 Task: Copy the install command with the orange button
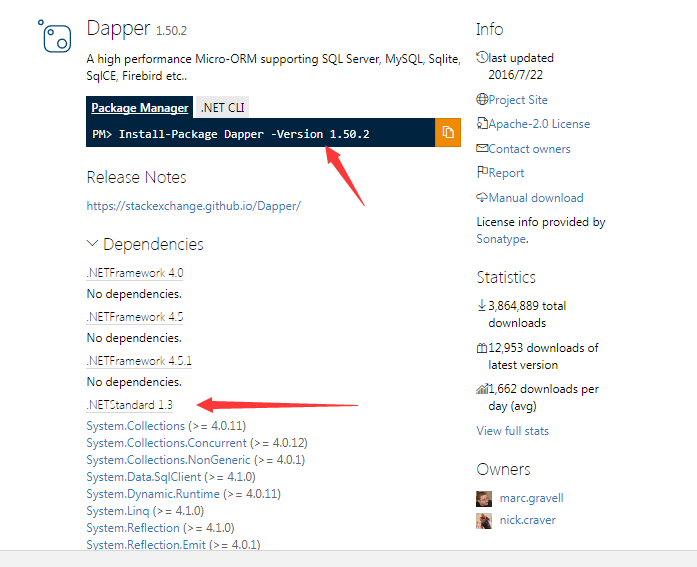coord(448,132)
